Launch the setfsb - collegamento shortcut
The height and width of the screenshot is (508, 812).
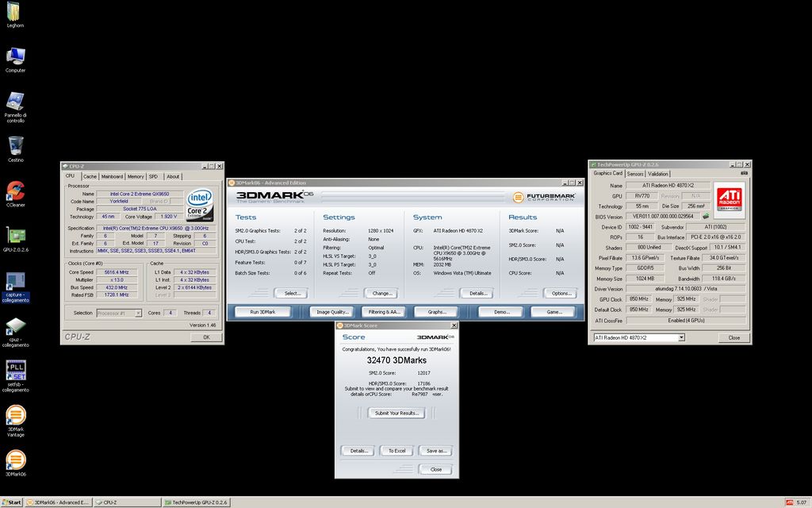[x=16, y=377]
